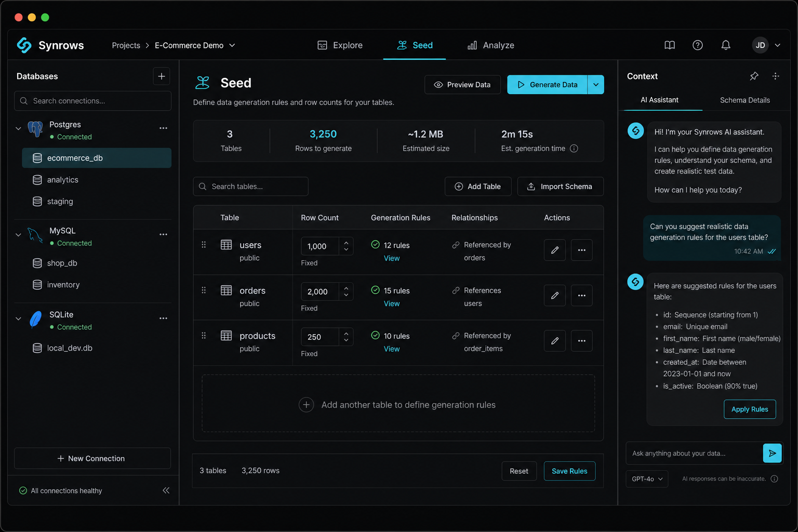Viewport: 798px width, 532px height.
Task: Switch to the Explore tab
Action: 340,45
